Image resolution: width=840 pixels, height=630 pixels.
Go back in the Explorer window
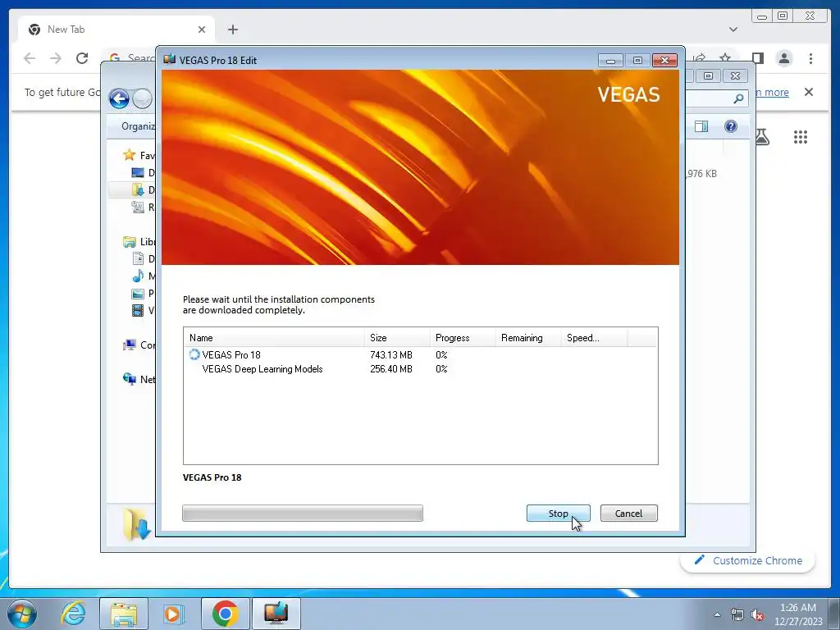[119, 98]
